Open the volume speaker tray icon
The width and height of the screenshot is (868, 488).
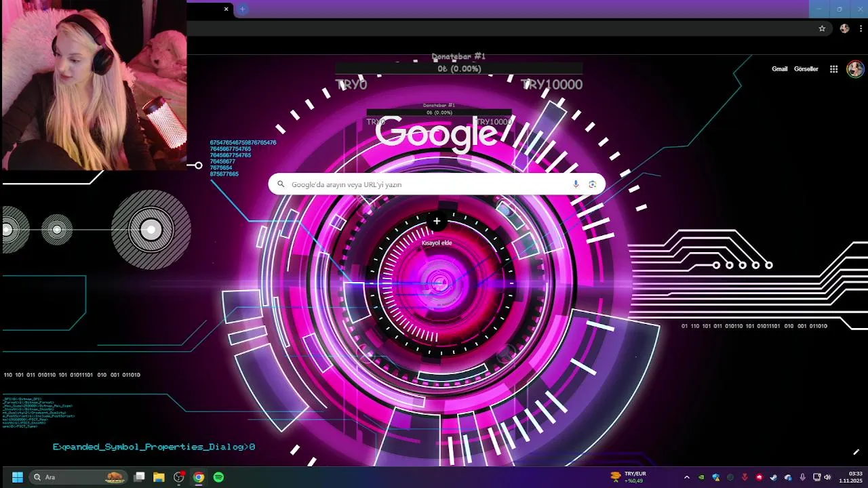pos(827,477)
